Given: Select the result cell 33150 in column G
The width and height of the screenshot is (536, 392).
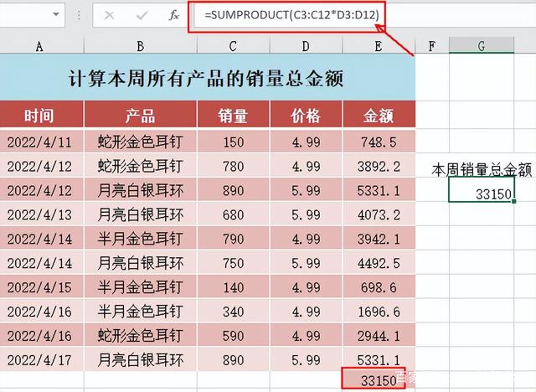Looking at the screenshot, I should coord(482,189).
